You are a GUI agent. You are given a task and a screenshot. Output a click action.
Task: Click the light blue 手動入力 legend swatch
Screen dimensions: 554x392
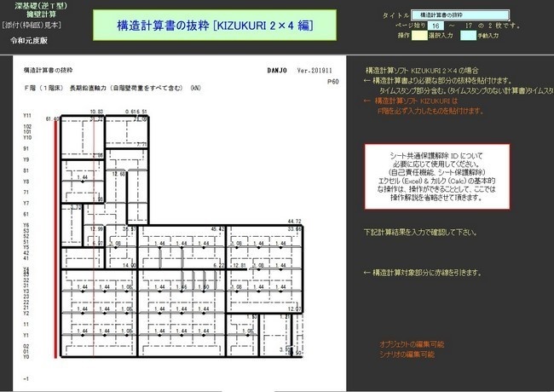coord(468,36)
